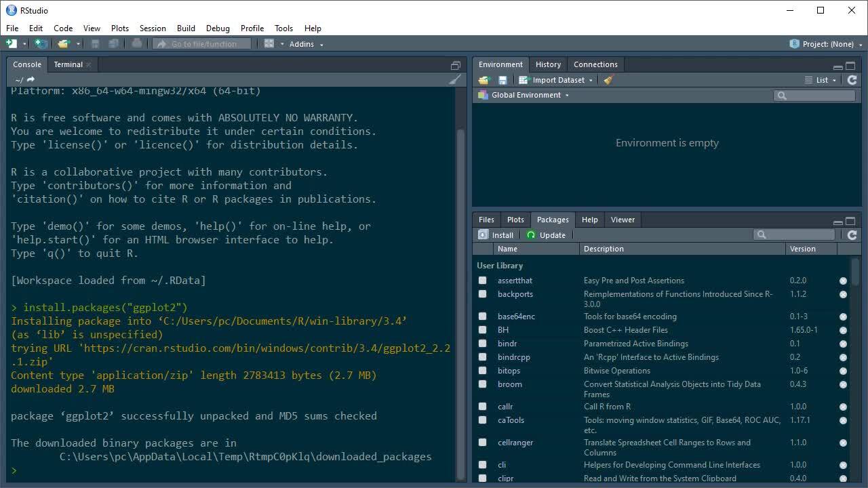
Task: Open the caTools package help link
Action: point(511,420)
